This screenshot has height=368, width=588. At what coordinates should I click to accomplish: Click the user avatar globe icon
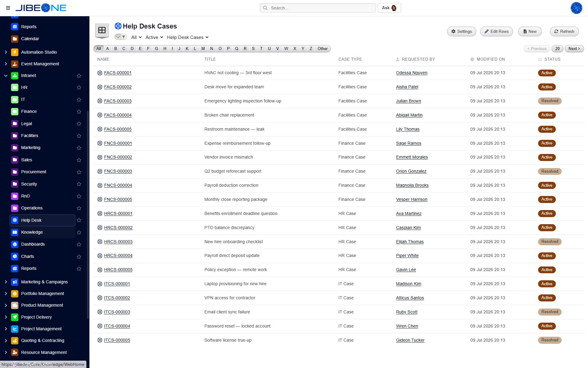pyautogui.click(x=576, y=8)
